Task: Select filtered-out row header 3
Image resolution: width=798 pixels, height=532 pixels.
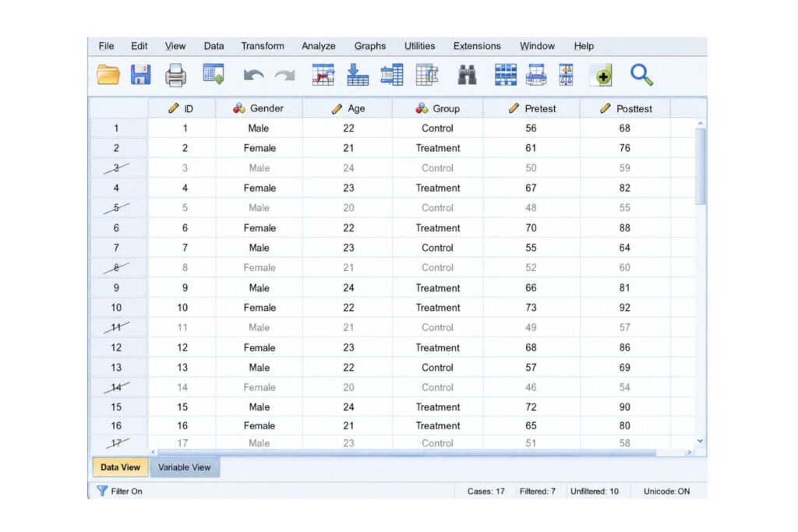Action: click(x=117, y=167)
